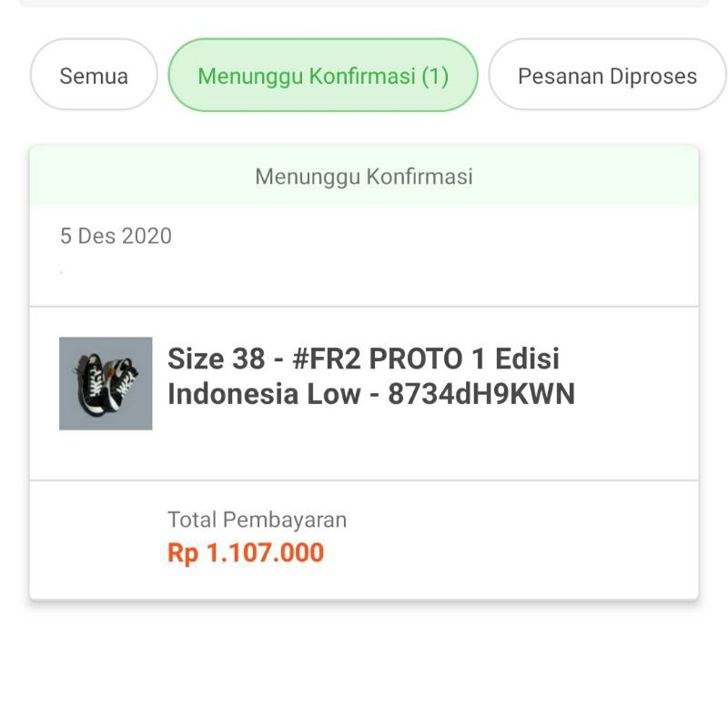Click blank space left of Total Pembayaran

click(96, 537)
